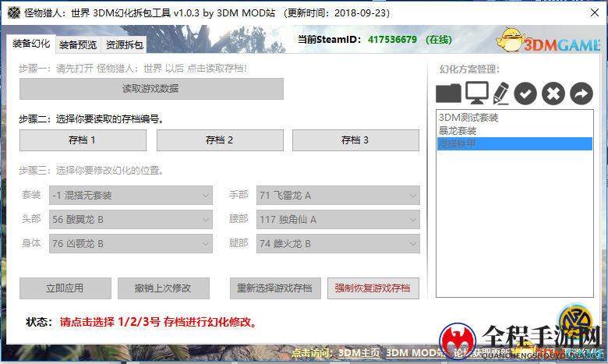Click the SteamID number 417536679

(x=392, y=40)
